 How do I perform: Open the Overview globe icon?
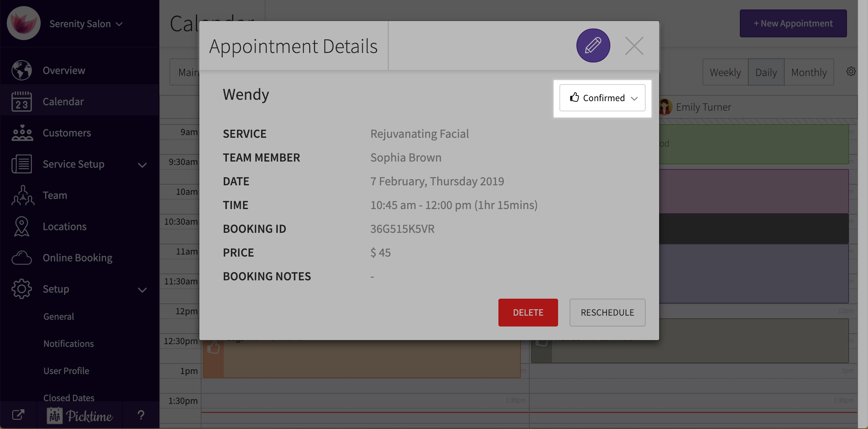21,70
